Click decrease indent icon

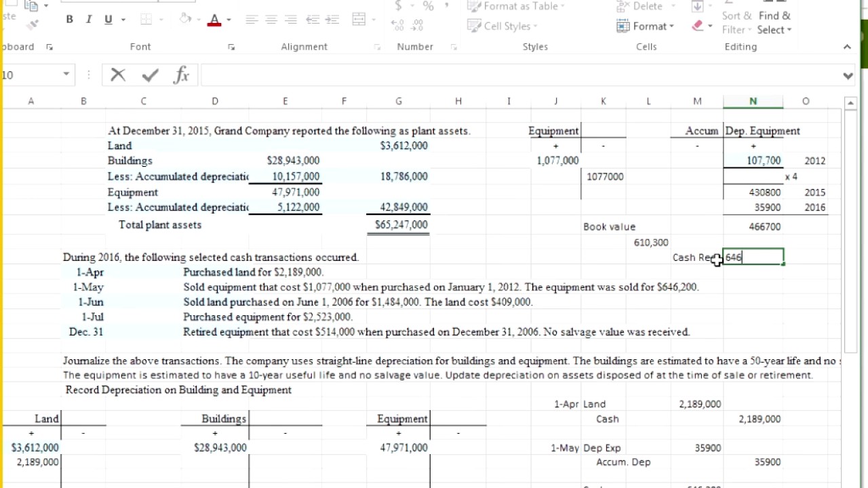click(x=313, y=20)
